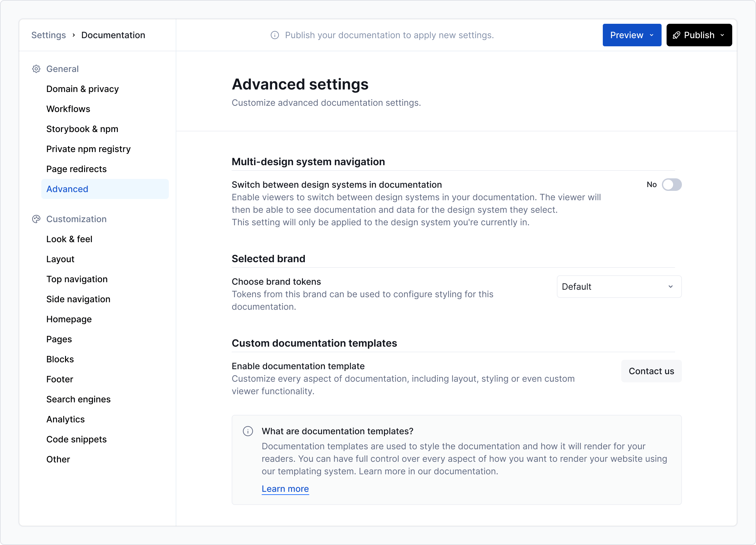This screenshot has height=545, width=756.
Task: Toggle switch between design systems
Action: pos(671,185)
